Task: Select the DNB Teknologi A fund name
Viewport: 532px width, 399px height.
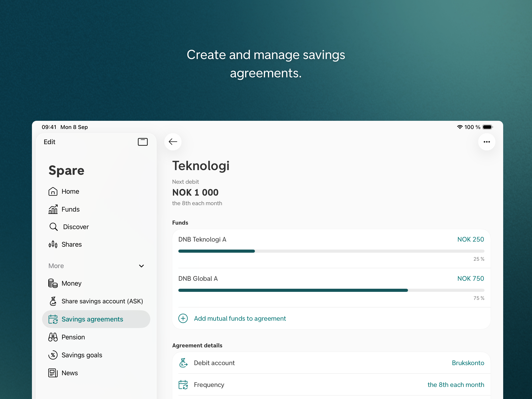Action: [202, 239]
